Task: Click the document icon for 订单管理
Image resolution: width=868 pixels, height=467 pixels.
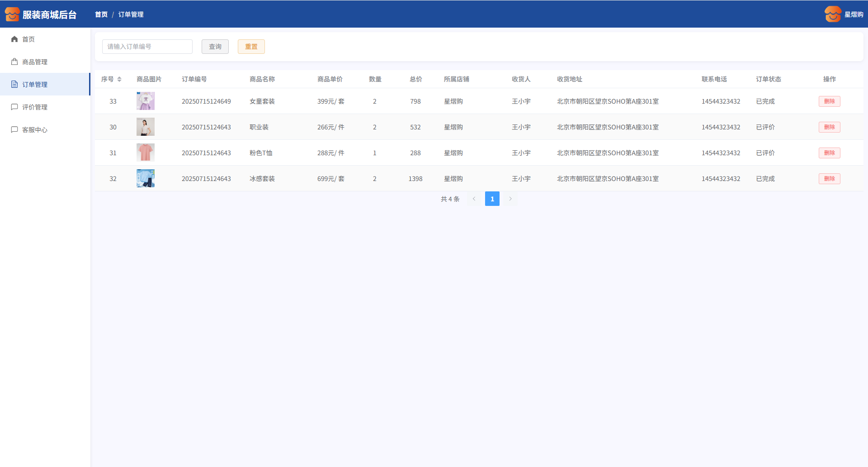Action: click(x=14, y=85)
